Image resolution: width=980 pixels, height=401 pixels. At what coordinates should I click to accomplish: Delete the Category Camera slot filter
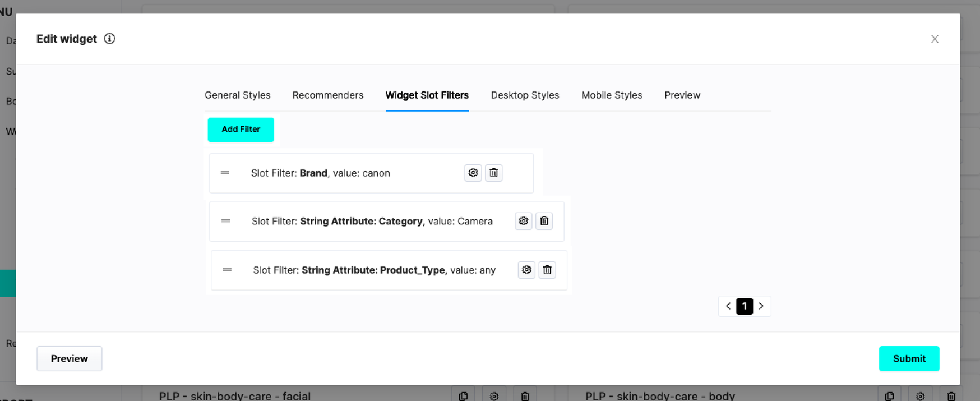[544, 221]
